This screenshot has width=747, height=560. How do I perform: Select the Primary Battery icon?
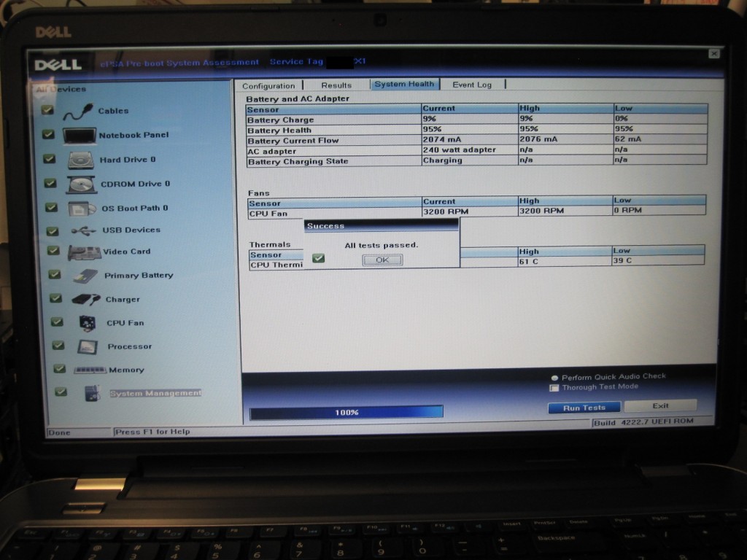coord(86,276)
